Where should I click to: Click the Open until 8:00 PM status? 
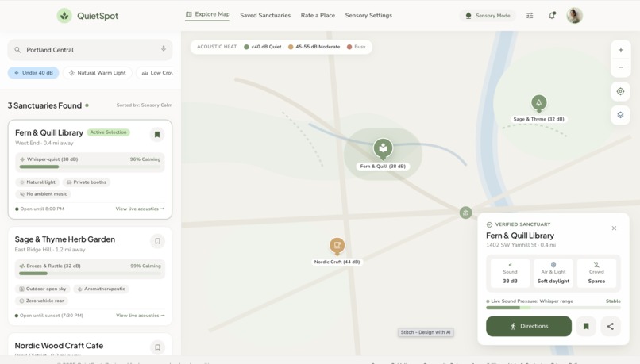click(40, 209)
